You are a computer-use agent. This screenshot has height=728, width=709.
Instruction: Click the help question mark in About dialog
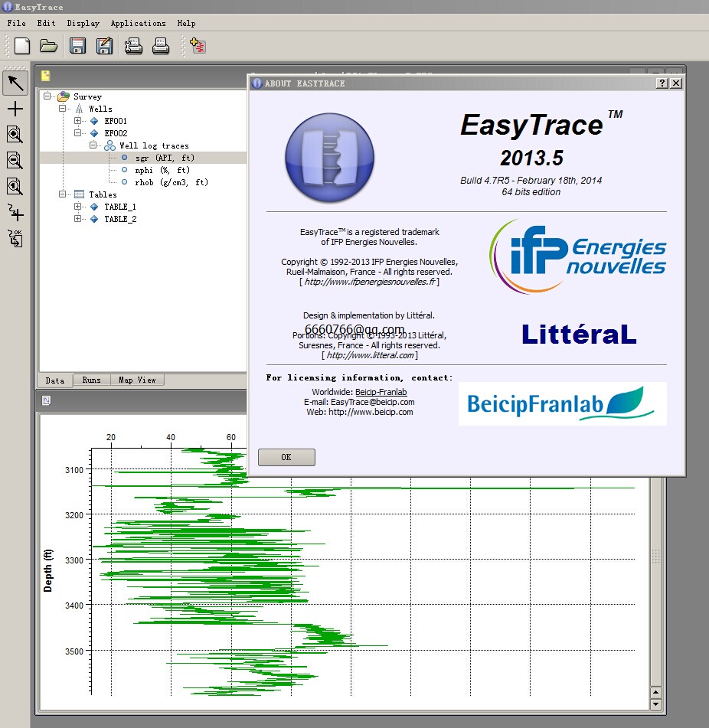point(662,83)
